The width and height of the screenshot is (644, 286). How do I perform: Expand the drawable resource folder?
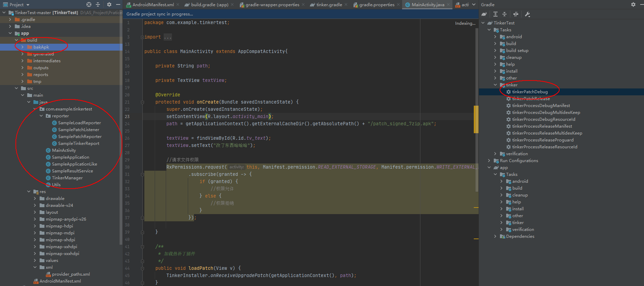click(x=35, y=199)
